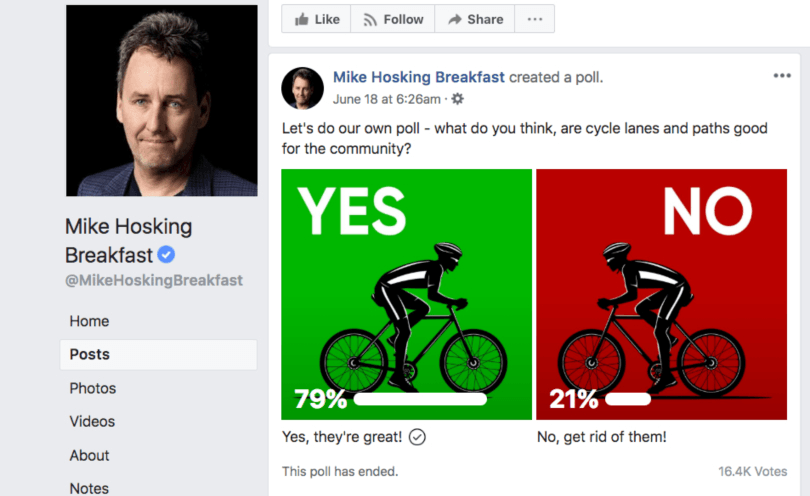Viewport: 810px width, 496px height.
Task: Click the checkmark beside Yes, they're great
Action: click(x=418, y=437)
